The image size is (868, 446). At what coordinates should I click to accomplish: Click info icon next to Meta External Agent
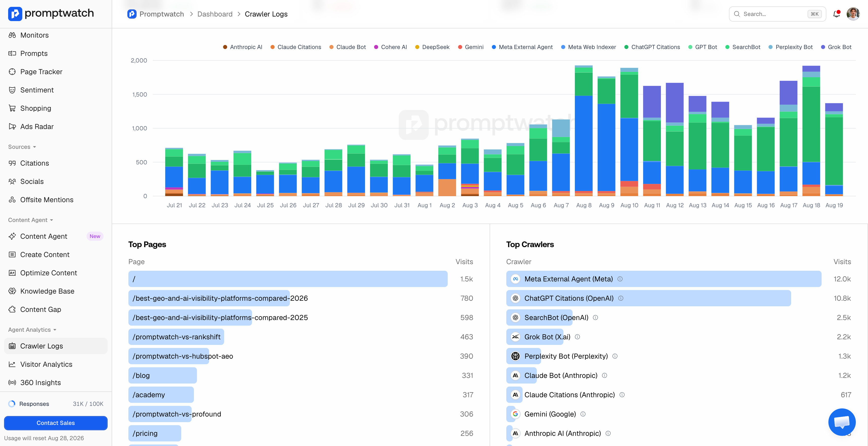pos(620,279)
